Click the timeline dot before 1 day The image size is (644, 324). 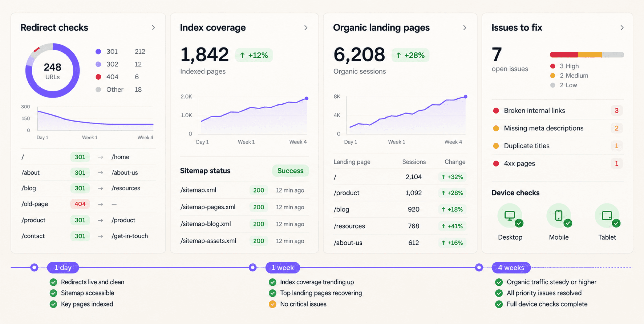34,267
